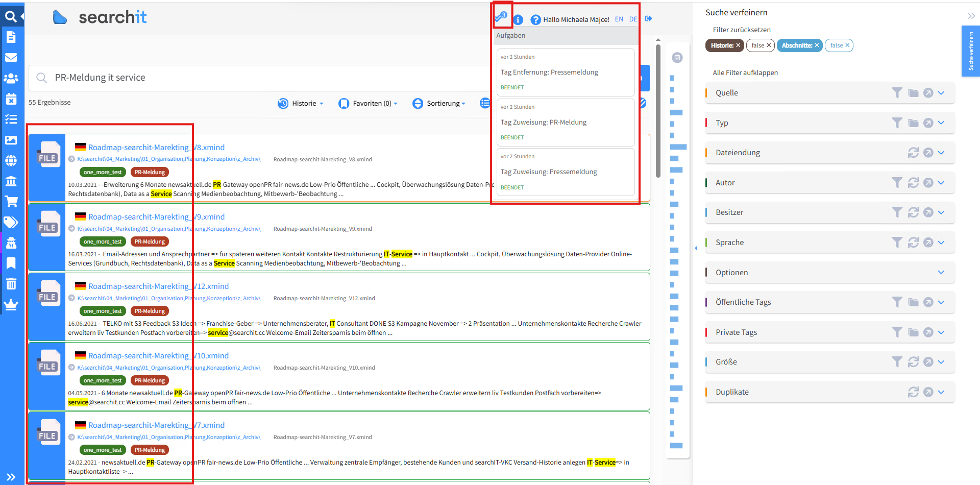Click the funnel filter icon for Quelle
This screenshot has height=485, width=980.
[x=897, y=93]
